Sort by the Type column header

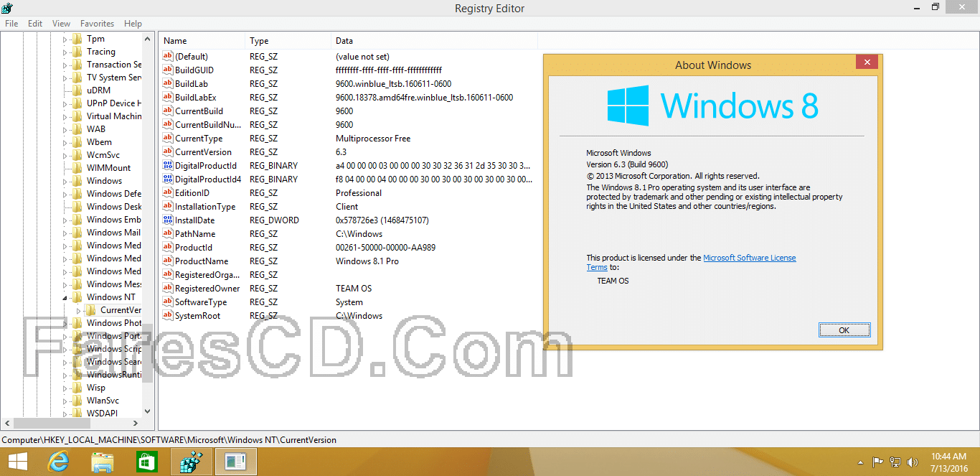pyautogui.click(x=288, y=41)
